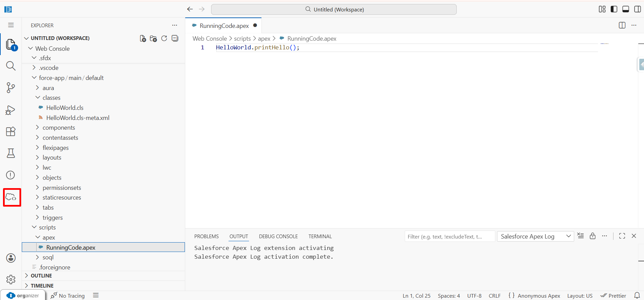Open the .forceignore file
644x300 pixels.
tap(54, 267)
